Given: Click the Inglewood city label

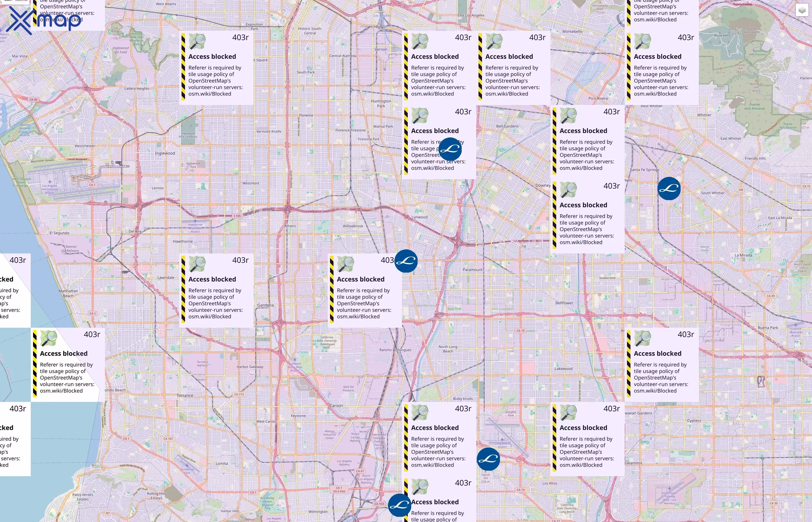Looking at the screenshot, I should tap(165, 153).
